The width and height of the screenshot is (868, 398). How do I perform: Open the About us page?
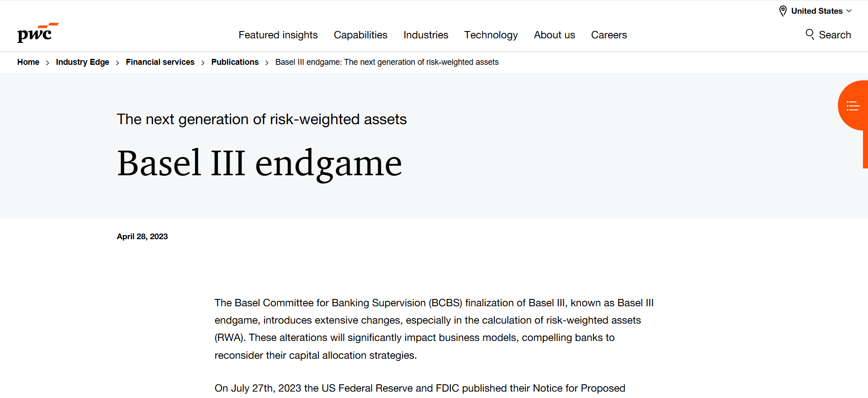click(554, 35)
